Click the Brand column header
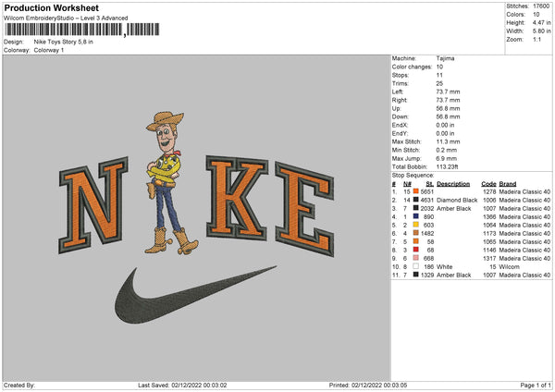The width and height of the screenshot is (555, 392). [x=508, y=184]
